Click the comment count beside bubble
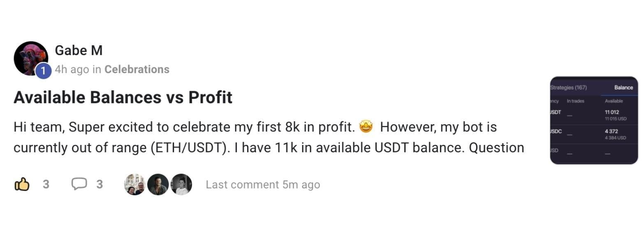The height and width of the screenshot is (243, 644). tap(100, 184)
